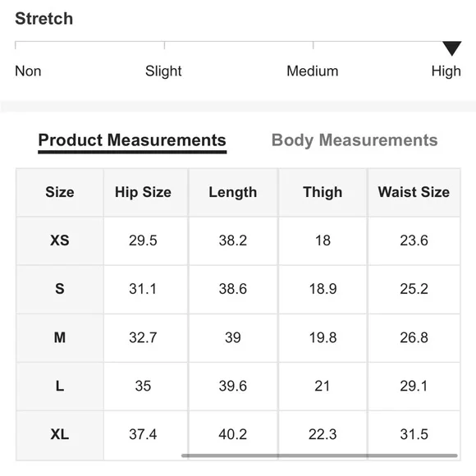Click the 39.6 length value for size L

233,386
